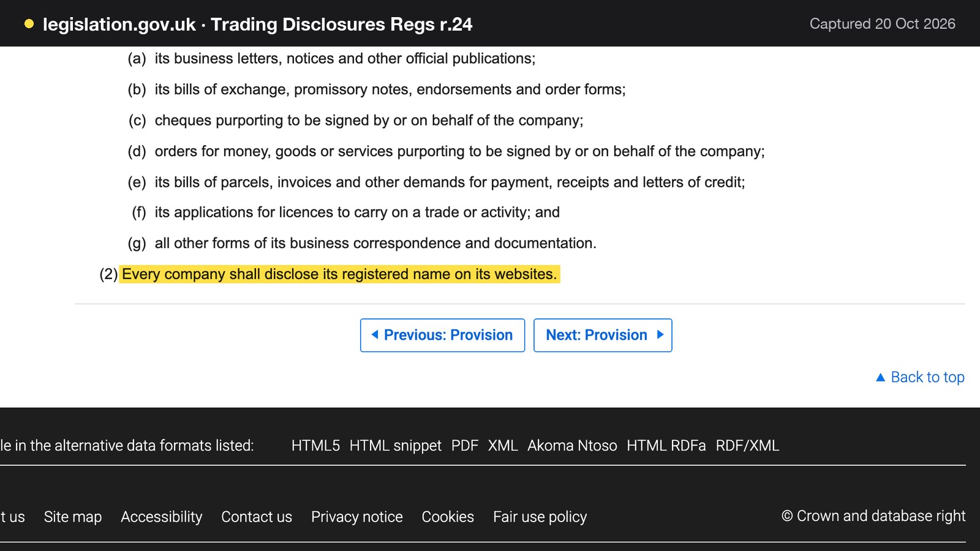Open the HTML RDFa format
The image size is (980, 551).
[666, 446]
